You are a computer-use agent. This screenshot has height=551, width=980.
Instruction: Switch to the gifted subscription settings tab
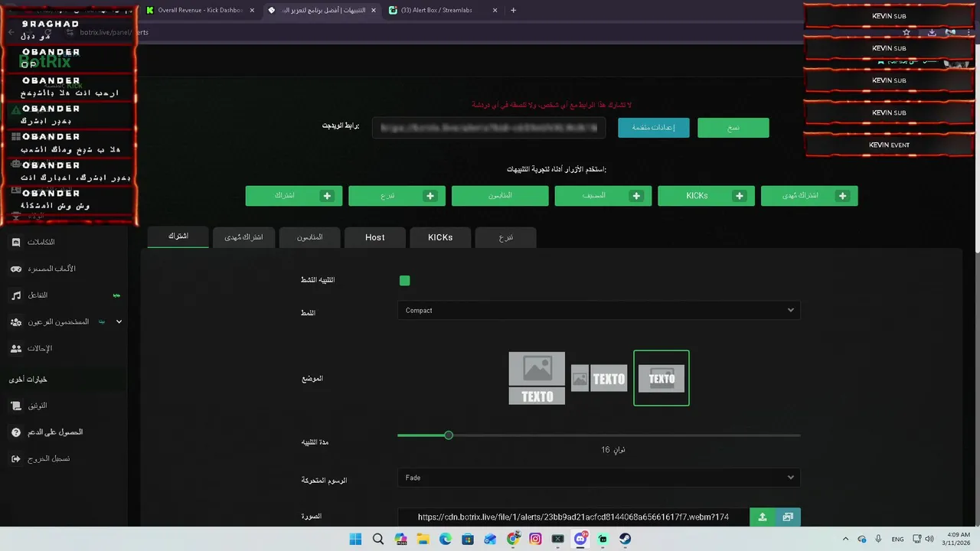pyautogui.click(x=243, y=237)
